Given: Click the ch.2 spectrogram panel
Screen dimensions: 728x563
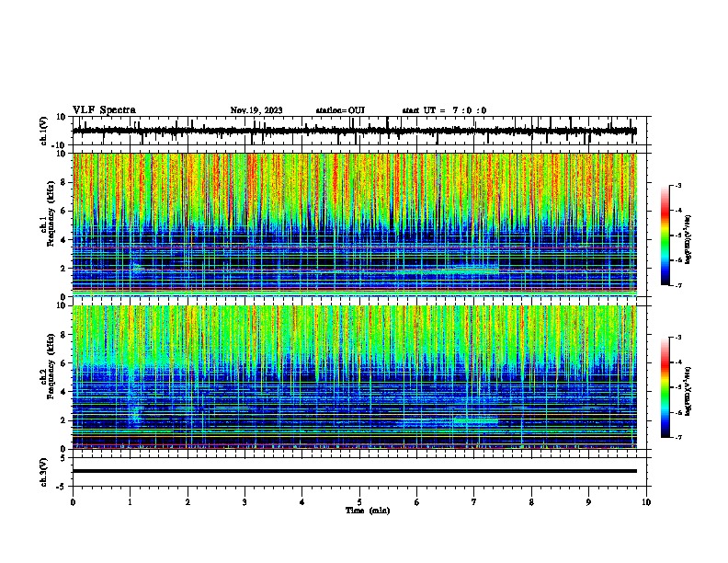Looking at the screenshot, I should pos(355,377).
